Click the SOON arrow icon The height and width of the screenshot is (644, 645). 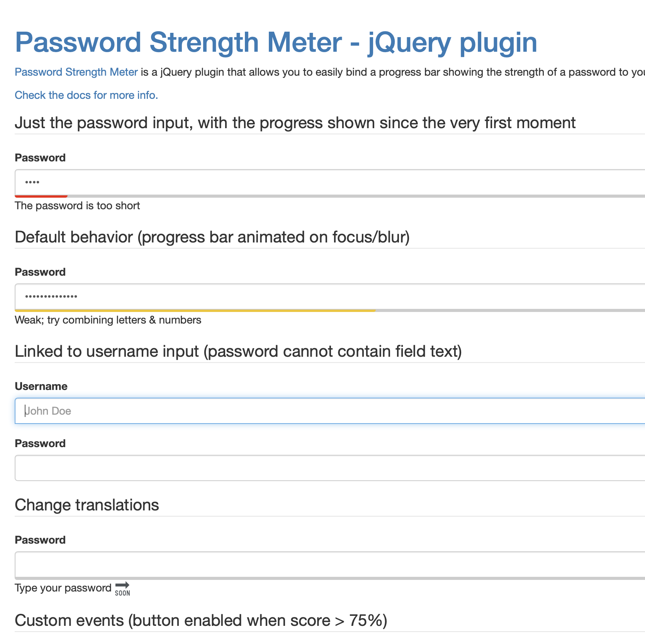122,589
